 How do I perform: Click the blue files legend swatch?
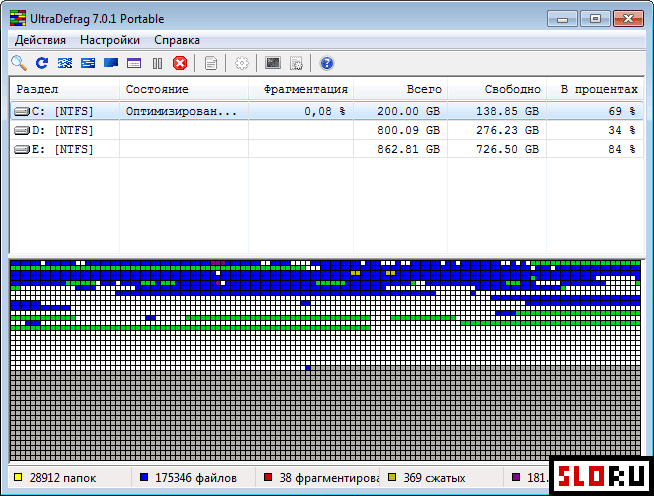pyautogui.click(x=144, y=477)
